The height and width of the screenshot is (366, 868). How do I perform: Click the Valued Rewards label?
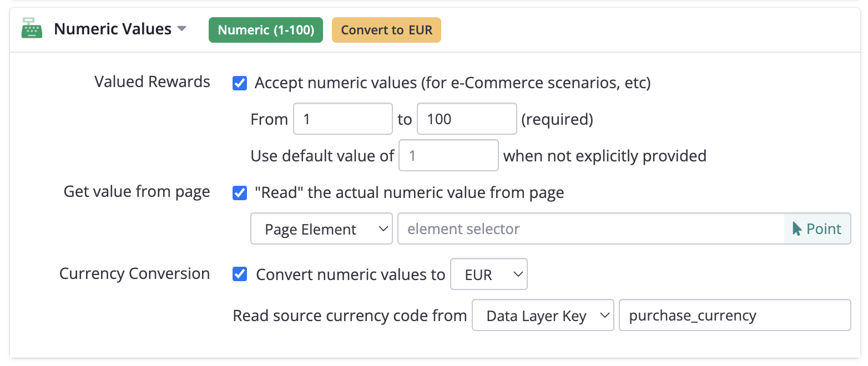click(152, 82)
